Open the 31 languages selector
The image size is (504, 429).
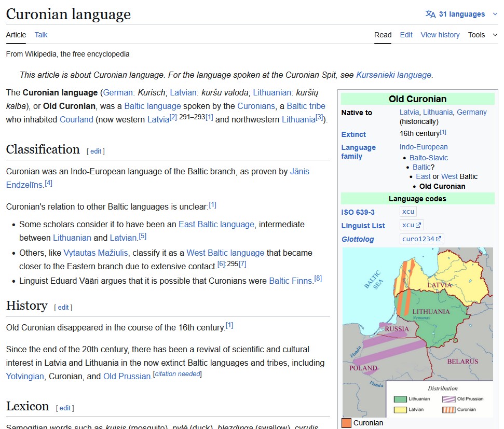[x=461, y=14]
